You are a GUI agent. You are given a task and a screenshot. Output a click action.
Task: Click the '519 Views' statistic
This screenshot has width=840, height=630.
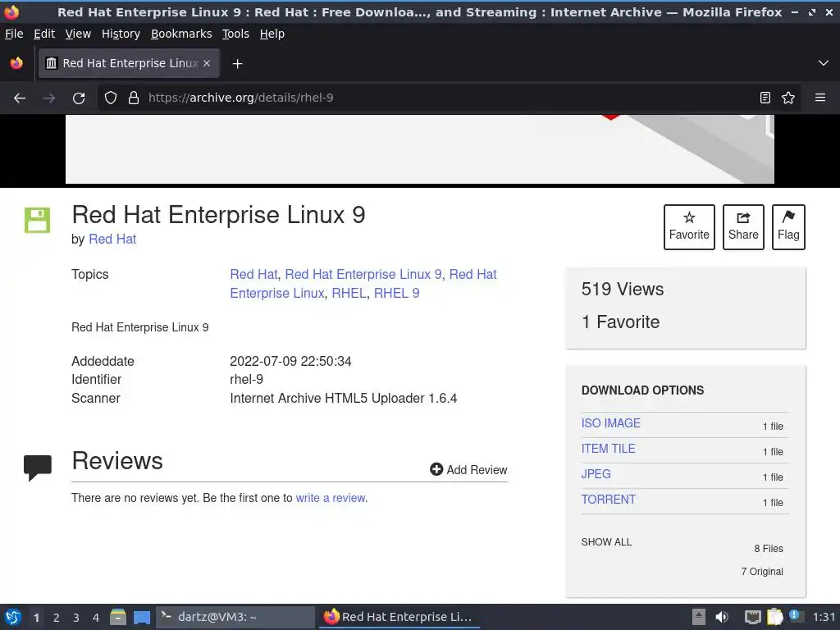pyautogui.click(x=623, y=290)
